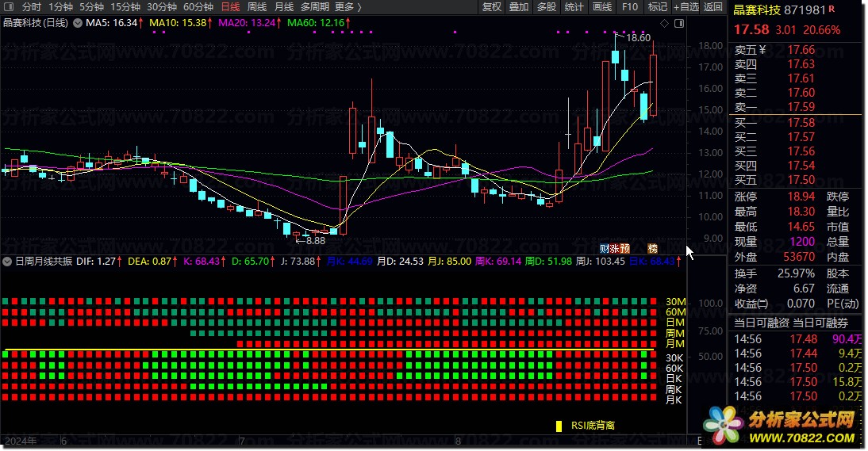Click the MA60: 12.16 indicator value
Screen dimensions: 868x451
[316, 23]
